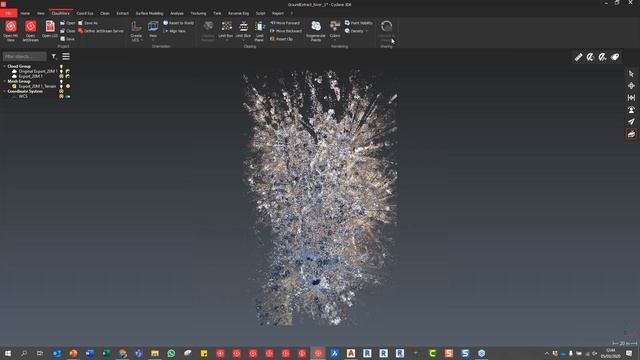Click the fly-mode paper plane icon
This screenshot has height=360, width=640.
631,122
